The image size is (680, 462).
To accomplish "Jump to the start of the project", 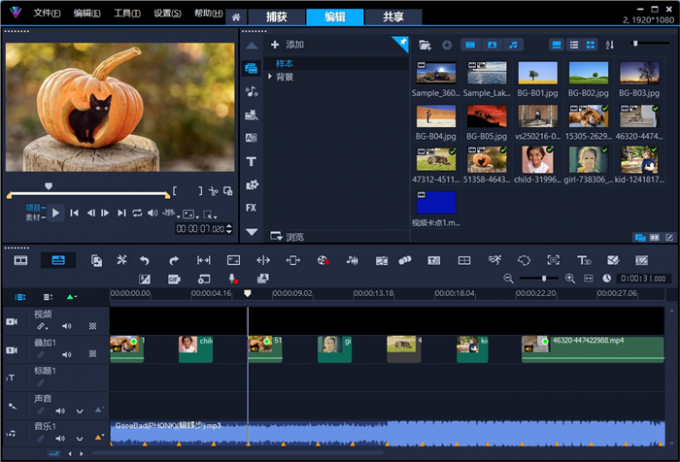I will pos(75,213).
